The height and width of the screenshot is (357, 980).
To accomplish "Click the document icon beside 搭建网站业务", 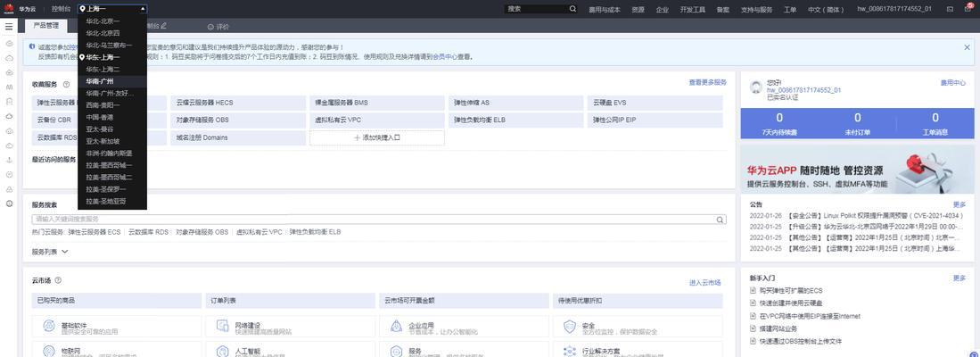I will click(x=754, y=328).
